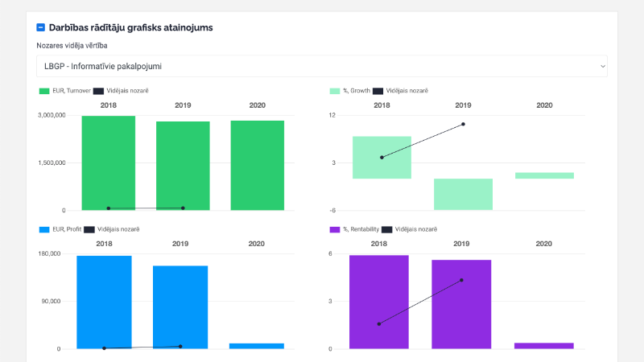Click the dark Vidējais nozarē swatch in Turnover chart
The image size is (644, 362).
click(x=99, y=91)
